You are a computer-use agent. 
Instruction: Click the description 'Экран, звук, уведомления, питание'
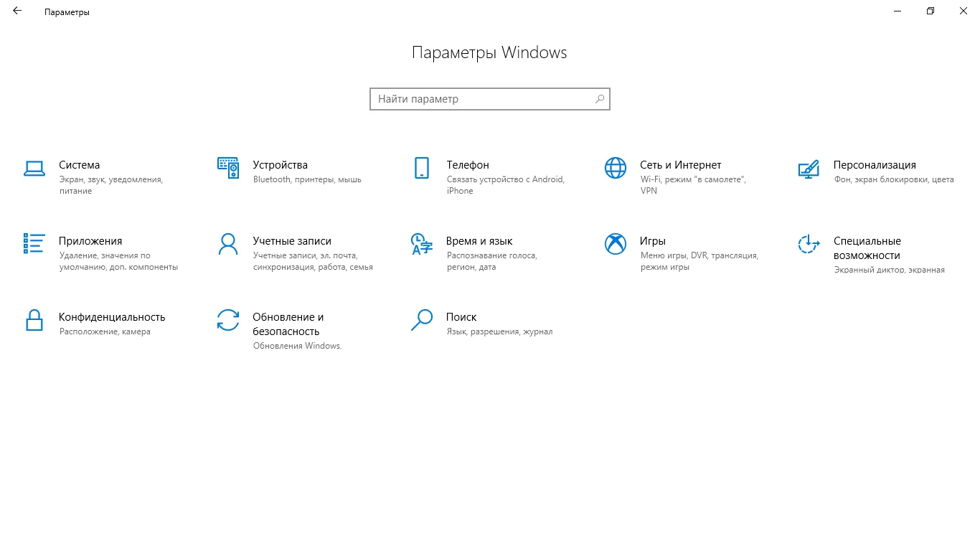point(111,185)
